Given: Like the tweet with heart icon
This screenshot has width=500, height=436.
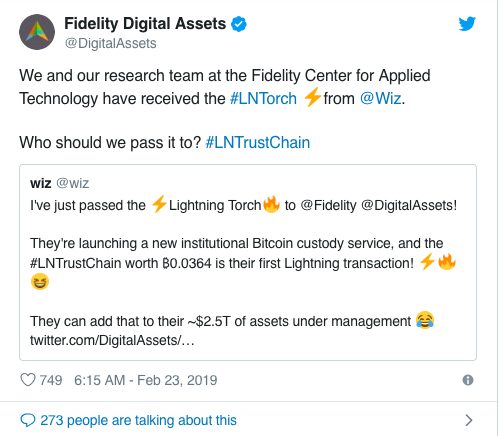Looking at the screenshot, I should point(28,380).
